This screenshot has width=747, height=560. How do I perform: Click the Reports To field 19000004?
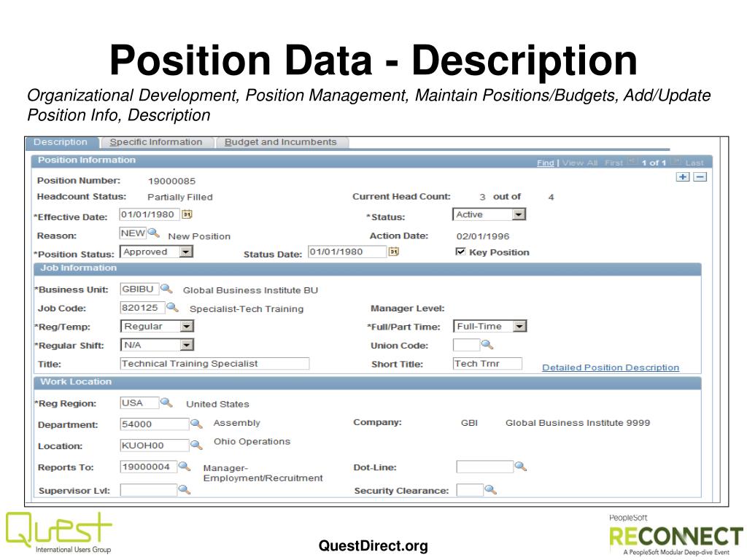click(x=148, y=467)
